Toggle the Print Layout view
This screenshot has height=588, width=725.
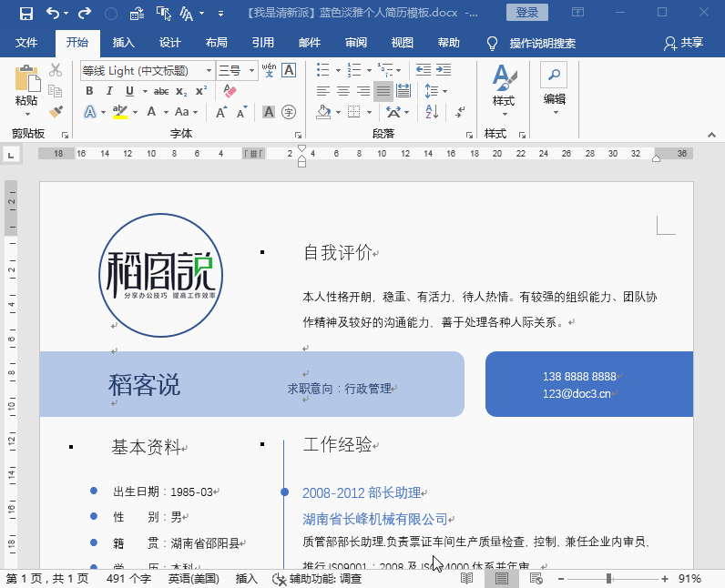(502, 578)
